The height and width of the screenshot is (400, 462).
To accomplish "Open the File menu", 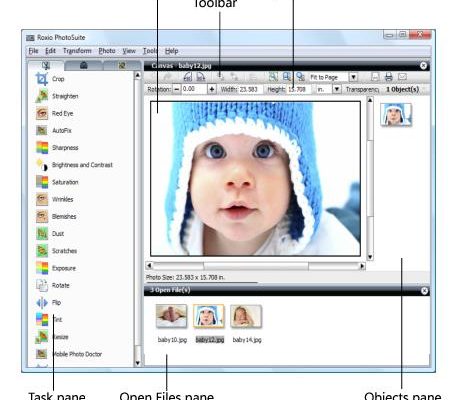I will 33,51.
